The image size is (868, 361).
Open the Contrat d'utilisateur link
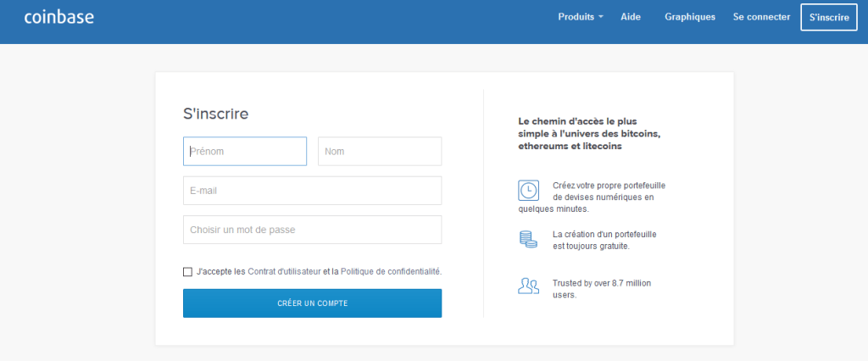285,272
